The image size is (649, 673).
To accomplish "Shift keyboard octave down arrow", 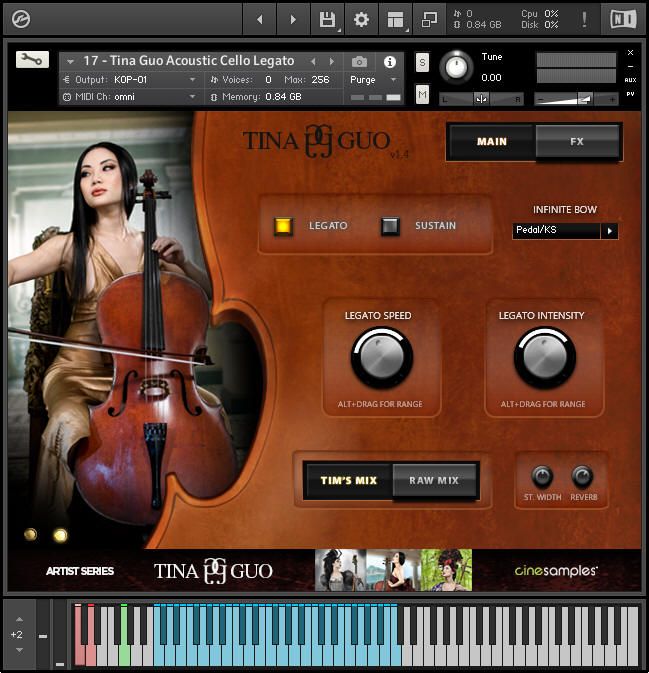I will click(x=19, y=650).
